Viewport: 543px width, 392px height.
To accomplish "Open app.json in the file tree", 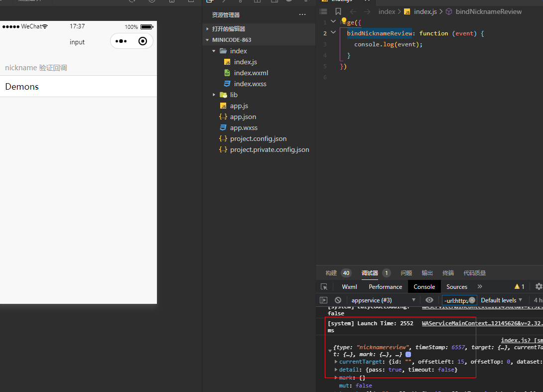I will pyautogui.click(x=243, y=117).
